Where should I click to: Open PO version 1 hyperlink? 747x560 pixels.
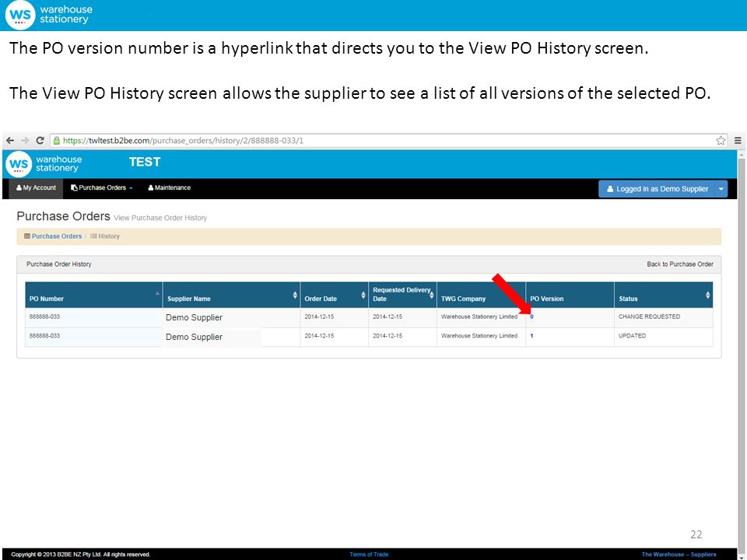[x=531, y=336]
